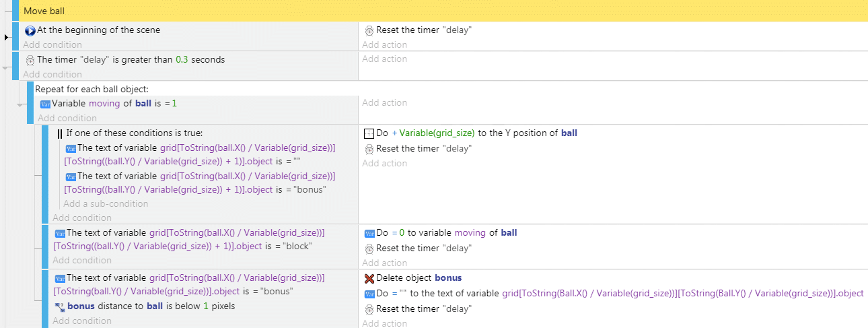Click the OR icon beside 'If one of these conditions'
868x328 pixels.
[x=60, y=133]
